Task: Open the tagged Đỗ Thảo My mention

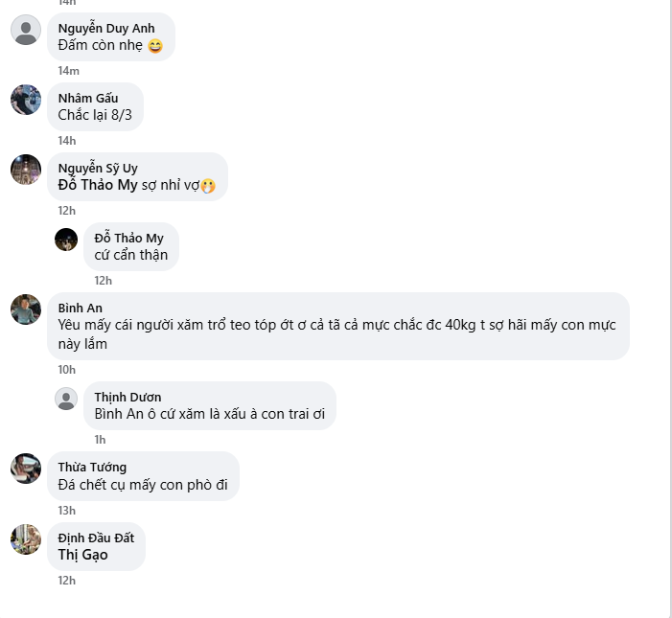Action: [x=98, y=185]
